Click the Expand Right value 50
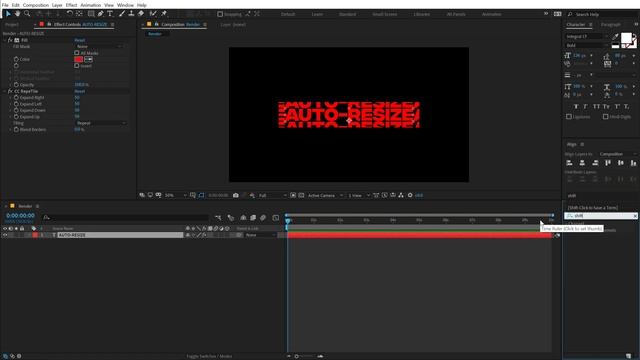 [x=77, y=98]
